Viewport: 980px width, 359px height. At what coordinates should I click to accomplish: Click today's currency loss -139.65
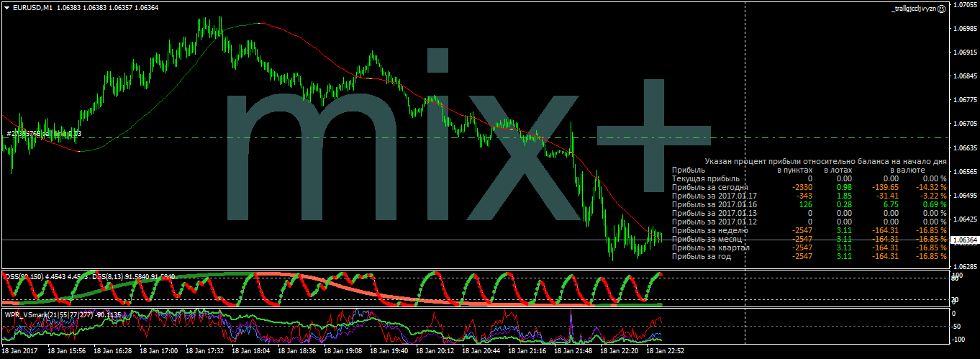coord(884,187)
